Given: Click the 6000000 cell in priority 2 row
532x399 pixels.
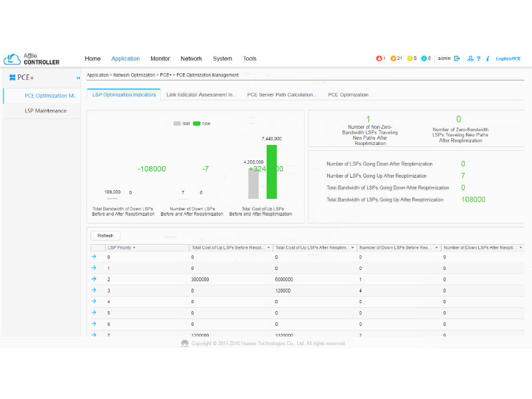Looking at the screenshot, I should click(x=284, y=279).
